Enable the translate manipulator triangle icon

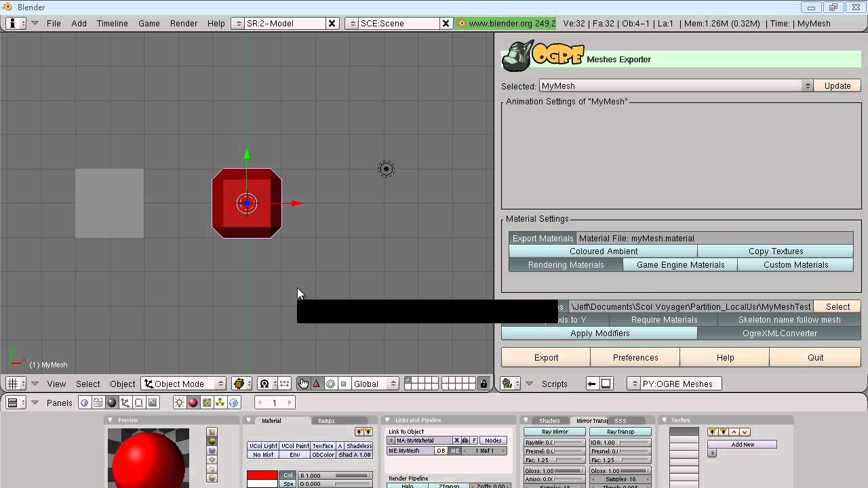pyautogui.click(x=317, y=384)
